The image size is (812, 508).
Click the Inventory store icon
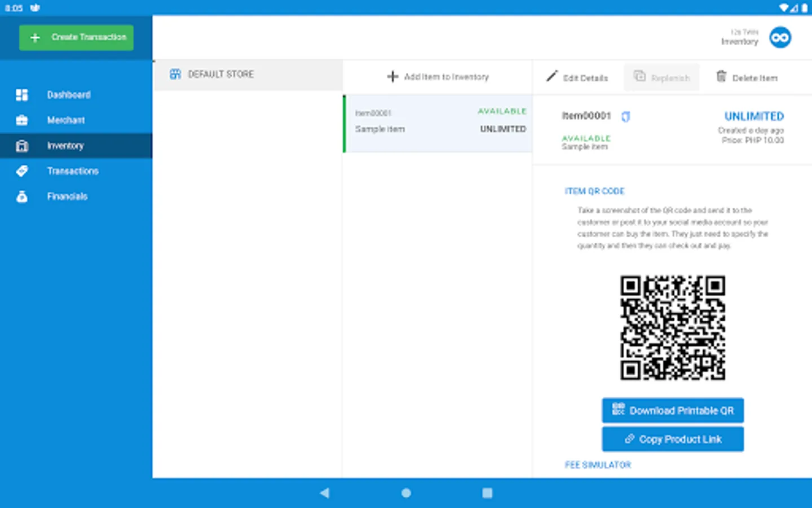[22, 146]
